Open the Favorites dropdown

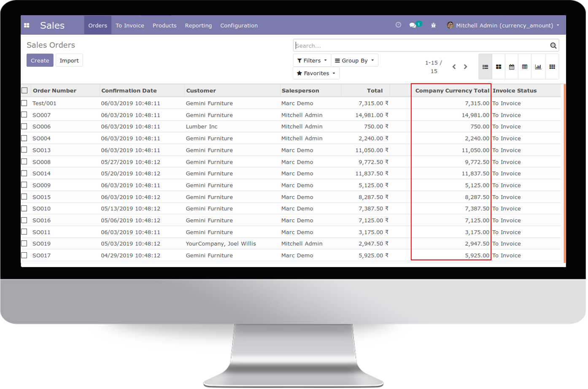tap(316, 73)
